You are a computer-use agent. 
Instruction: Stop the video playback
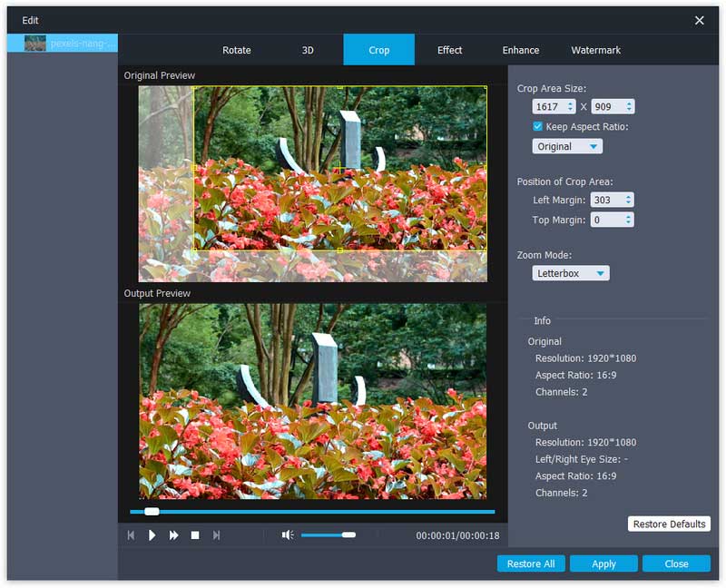(x=195, y=535)
